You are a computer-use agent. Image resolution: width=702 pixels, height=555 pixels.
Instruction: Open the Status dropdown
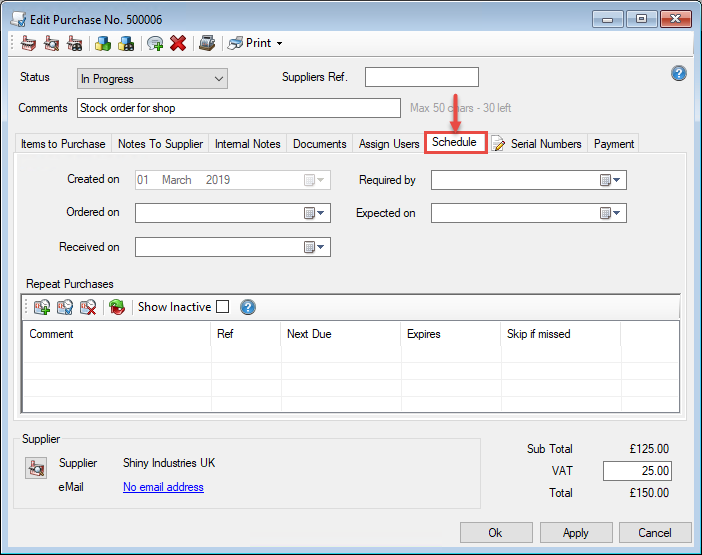click(152, 78)
